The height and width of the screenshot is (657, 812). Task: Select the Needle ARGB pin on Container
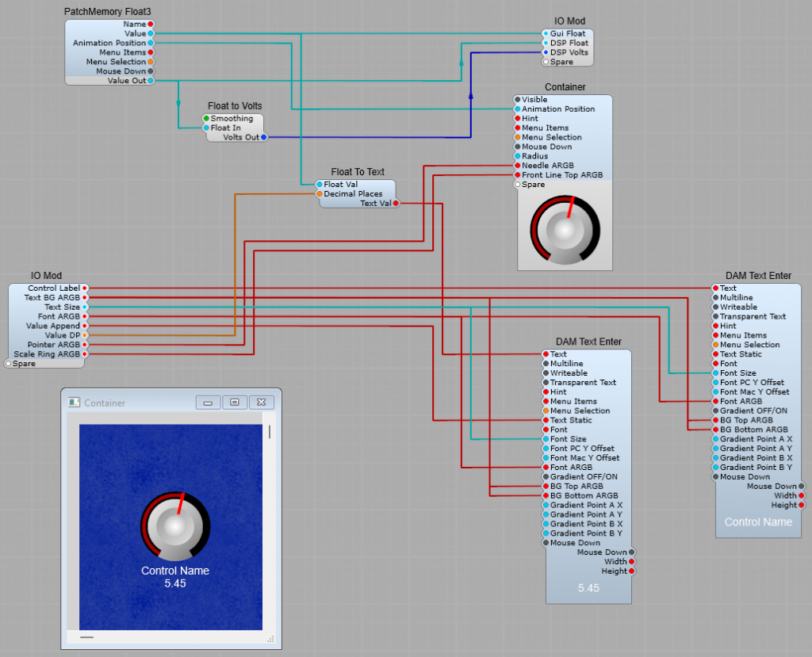click(518, 166)
